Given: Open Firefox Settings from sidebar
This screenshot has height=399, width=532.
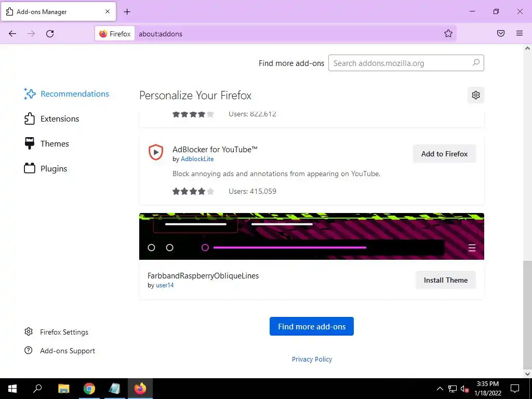Looking at the screenshot, I should coord(56,332).
